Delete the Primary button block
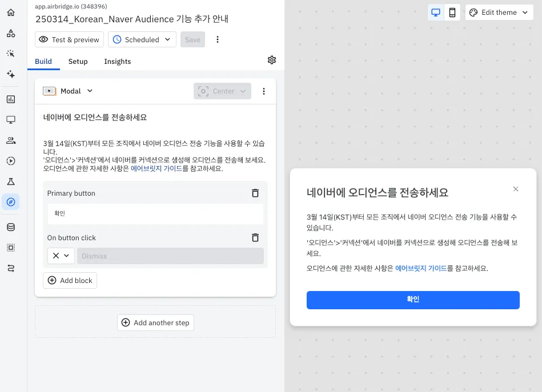The height and width of the screenshot is (392, 542). (255, 193)
